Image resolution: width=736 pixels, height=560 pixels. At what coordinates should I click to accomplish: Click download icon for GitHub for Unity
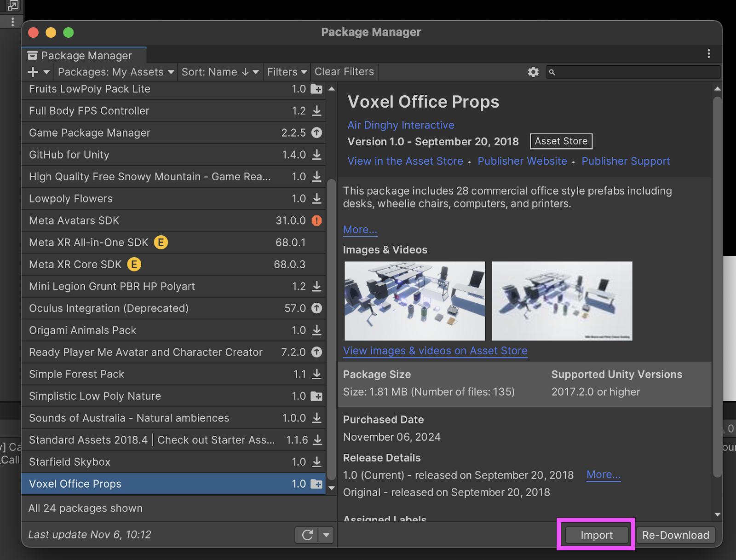(x=317, y=155)
